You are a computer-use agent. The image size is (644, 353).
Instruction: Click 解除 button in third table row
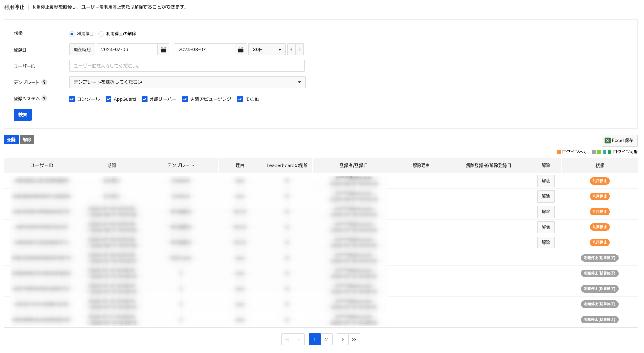pyautogui.click(x=546, y=212)
